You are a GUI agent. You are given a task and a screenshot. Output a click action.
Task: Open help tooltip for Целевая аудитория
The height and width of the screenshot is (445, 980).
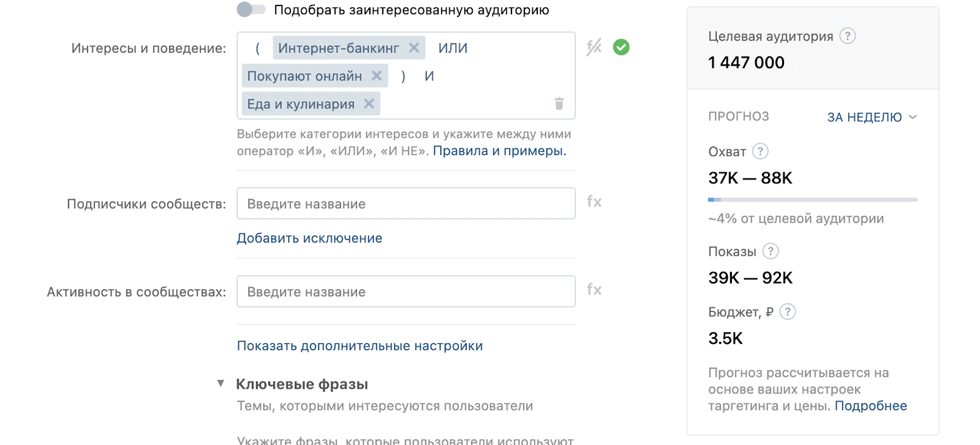tap(848, 36)
